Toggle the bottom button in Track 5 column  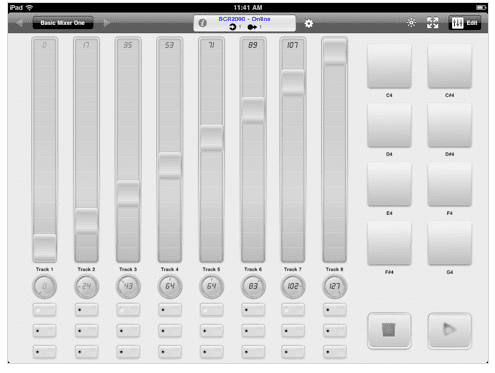pyautogui.click(x=211, y=352)
